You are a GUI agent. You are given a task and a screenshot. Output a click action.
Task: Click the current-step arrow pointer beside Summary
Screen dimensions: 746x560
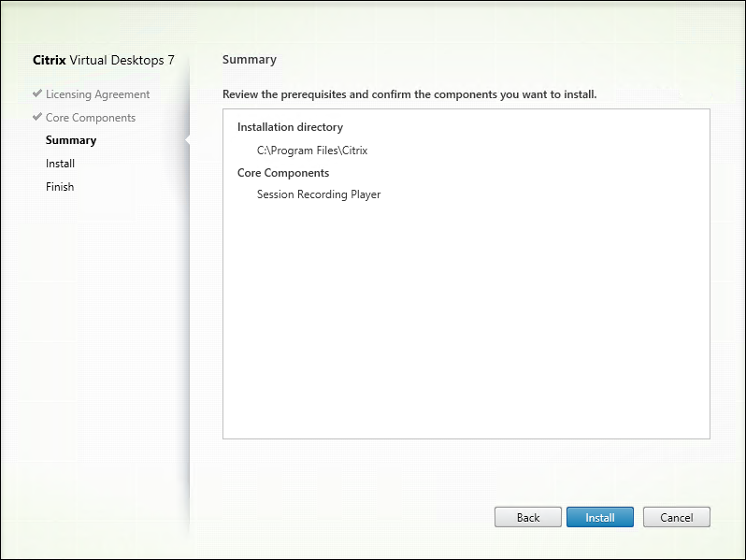tap(188, 140)
